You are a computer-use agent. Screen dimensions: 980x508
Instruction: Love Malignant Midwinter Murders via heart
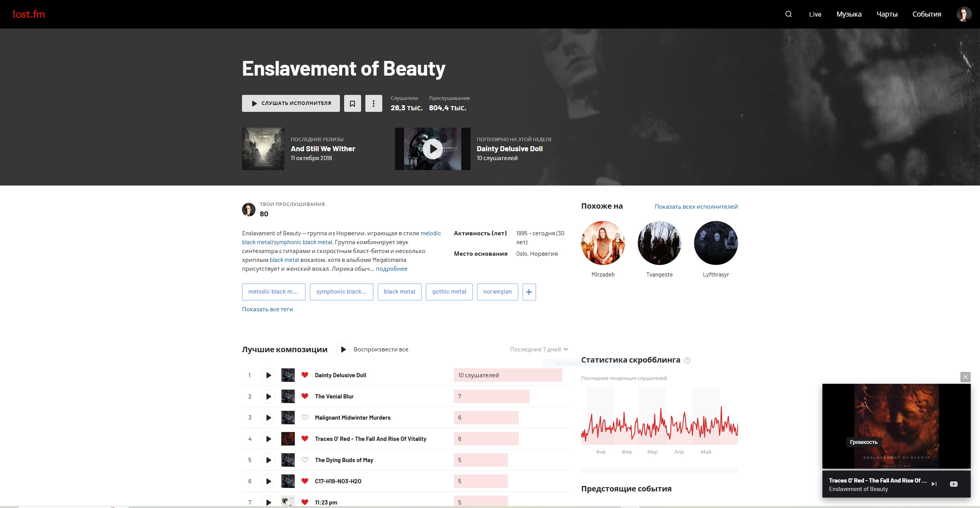[x=305, y=417]
